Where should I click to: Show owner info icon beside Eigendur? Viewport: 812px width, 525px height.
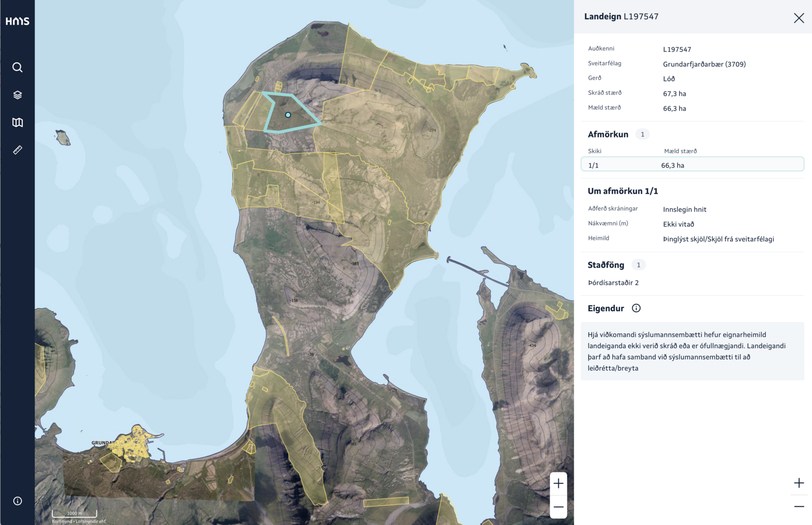tap(636, 308)
